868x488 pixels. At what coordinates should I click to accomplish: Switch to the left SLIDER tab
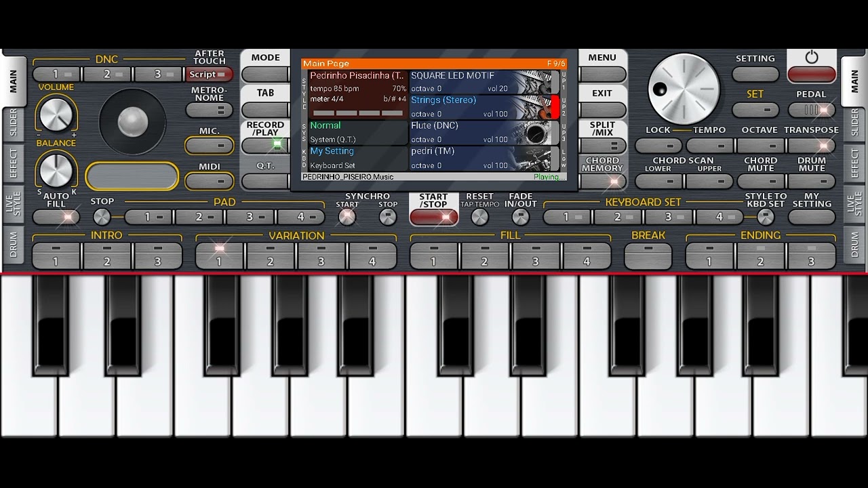[x=13, y=123]
